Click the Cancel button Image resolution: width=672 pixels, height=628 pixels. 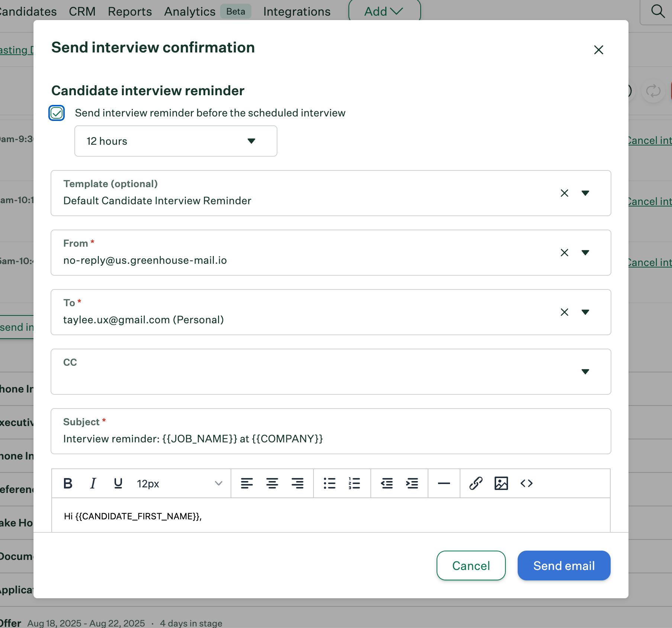pos(471,565)
